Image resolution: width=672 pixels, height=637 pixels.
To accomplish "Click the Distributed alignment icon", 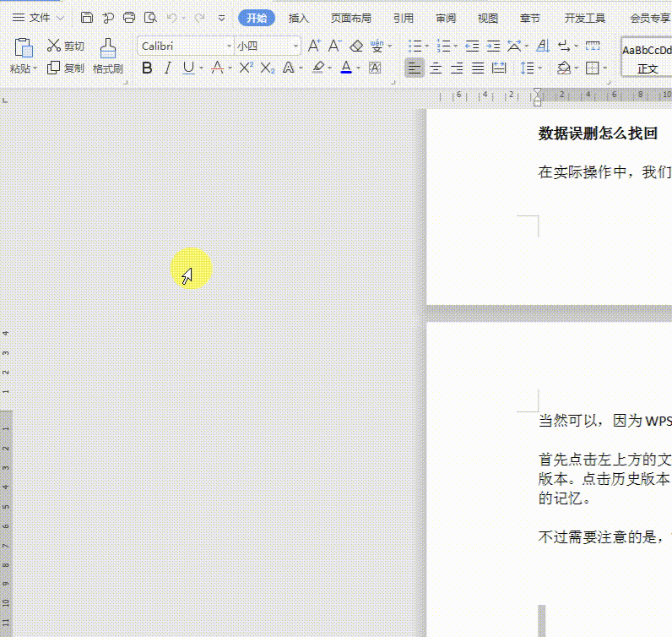I will pos(499,68).
